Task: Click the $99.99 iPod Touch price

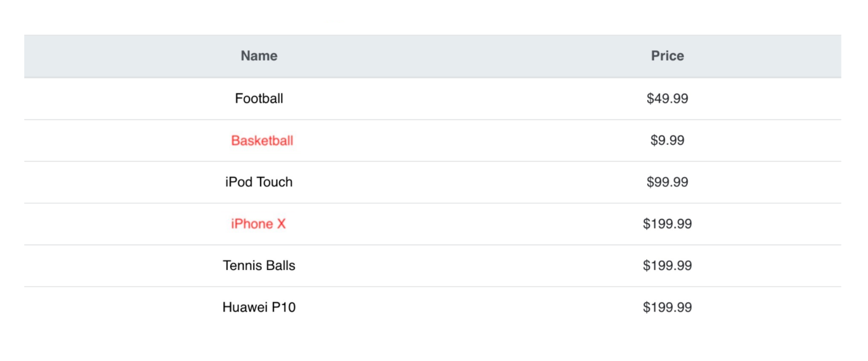Action: coord(667,182)
